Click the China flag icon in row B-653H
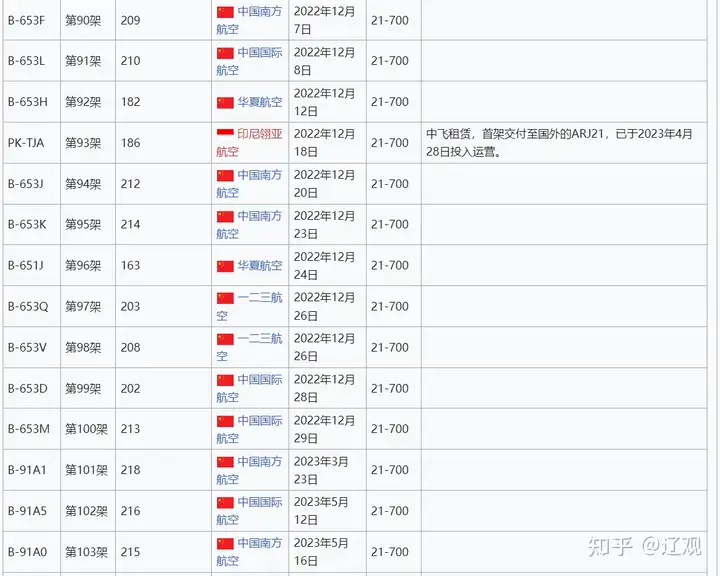720x576 pixels. pos(225,102)
